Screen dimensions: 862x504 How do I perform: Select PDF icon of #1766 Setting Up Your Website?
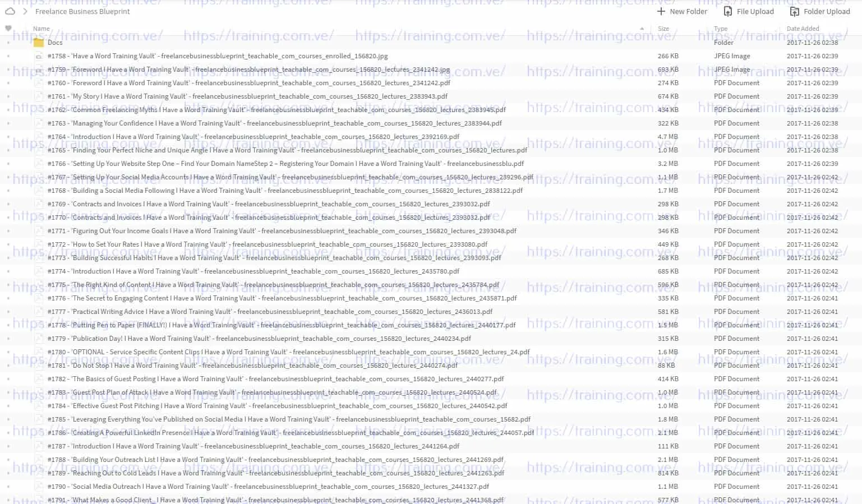(39, 164)
